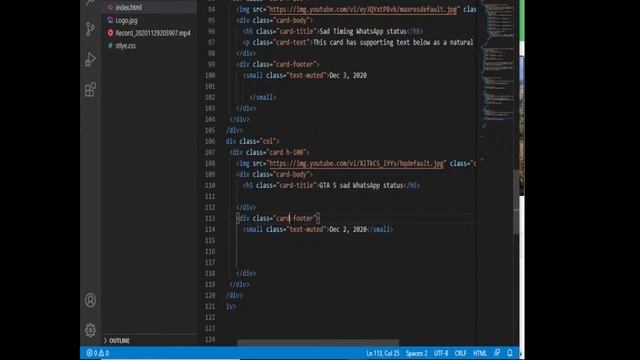Click the text 'Dec 2, 2020'

pos(348,229)
